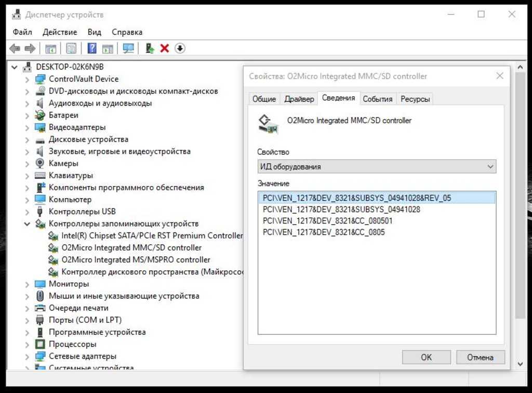Select O2Micro Integrated MS/MSPRO controller
This screenshot has width=532, height=393.
coord(136,260)
